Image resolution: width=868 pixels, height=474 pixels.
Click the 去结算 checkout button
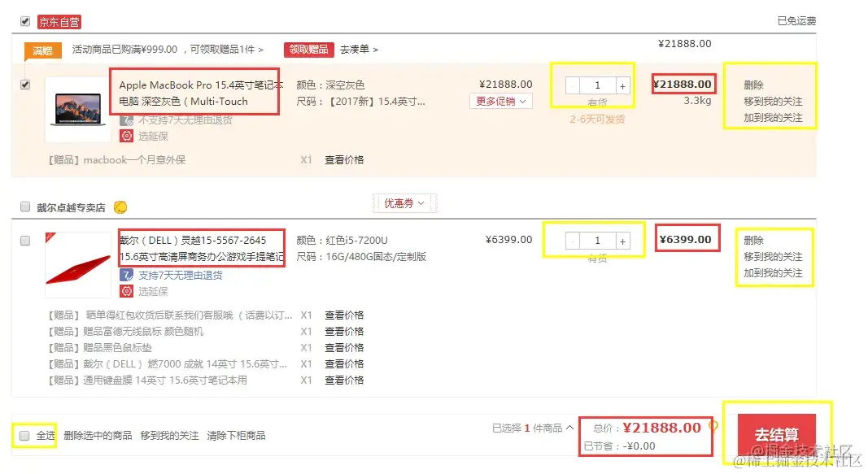[x=777, y=435]
